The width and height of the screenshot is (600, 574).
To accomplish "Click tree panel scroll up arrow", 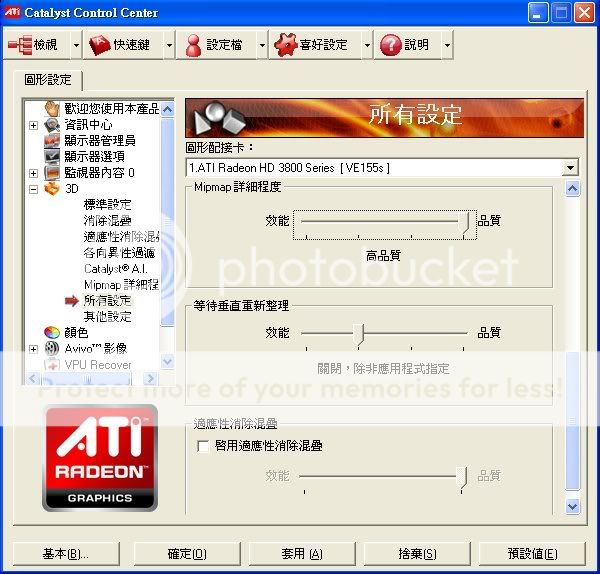I will pyautogui.click(x=168, y=109).
